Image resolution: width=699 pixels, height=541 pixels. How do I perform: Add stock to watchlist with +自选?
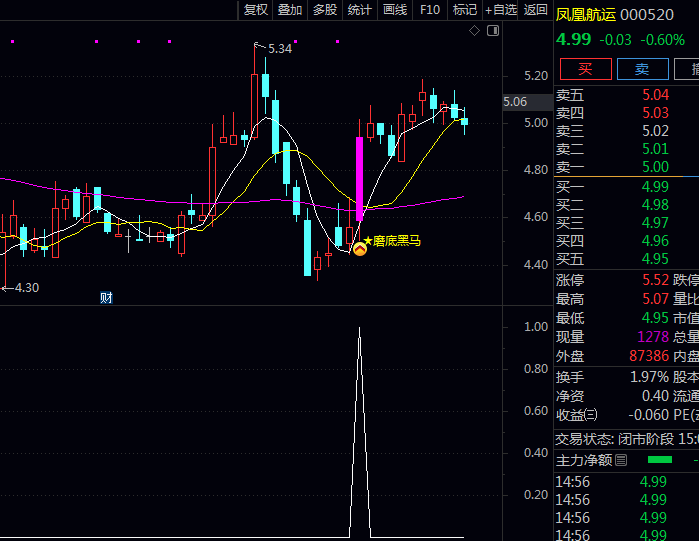pyautogui.click(x=501, y=10)
